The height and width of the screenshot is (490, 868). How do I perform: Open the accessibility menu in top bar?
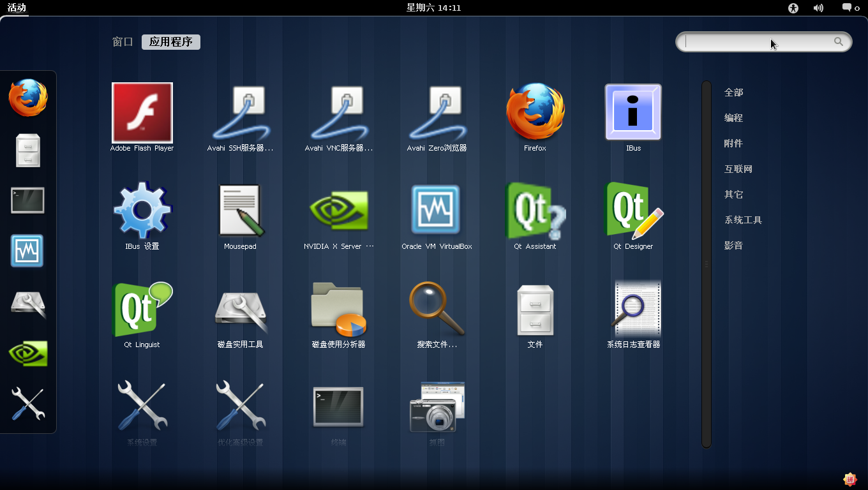(793, 8)
